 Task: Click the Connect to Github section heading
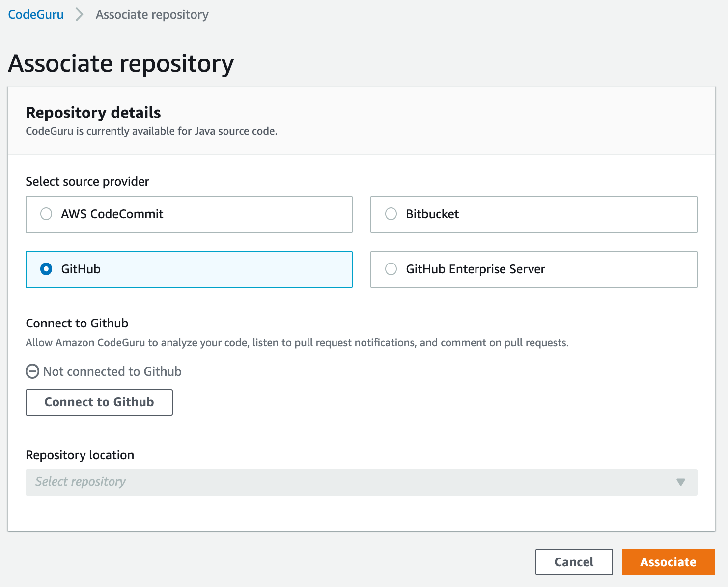[77, 323]
